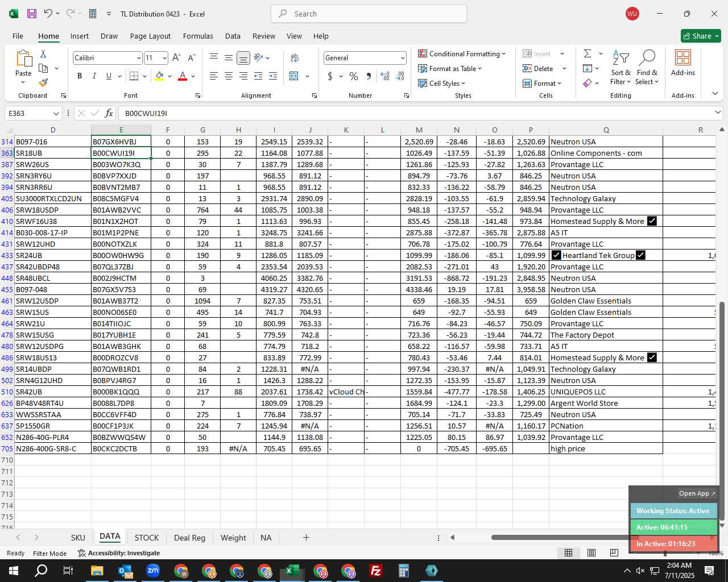The height and width of the screenshot is (582, 728).
Task: Open the File menu
Action: pyautogui.click(x=18, y=36)
